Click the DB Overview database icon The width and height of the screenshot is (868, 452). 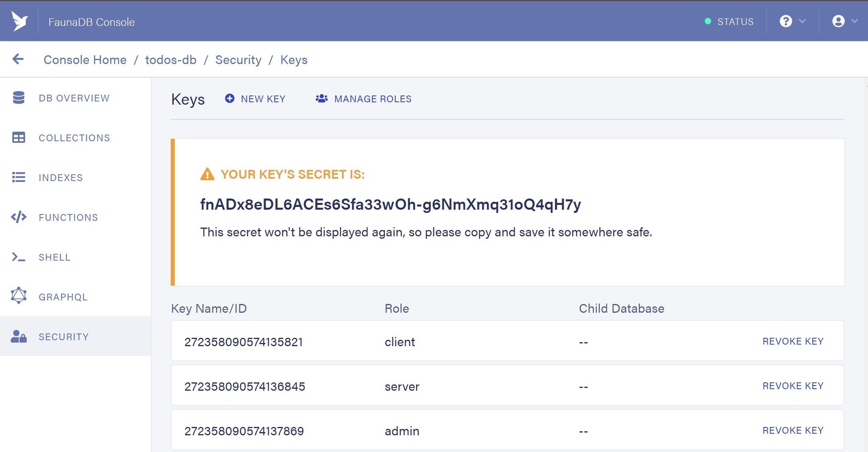19,98
